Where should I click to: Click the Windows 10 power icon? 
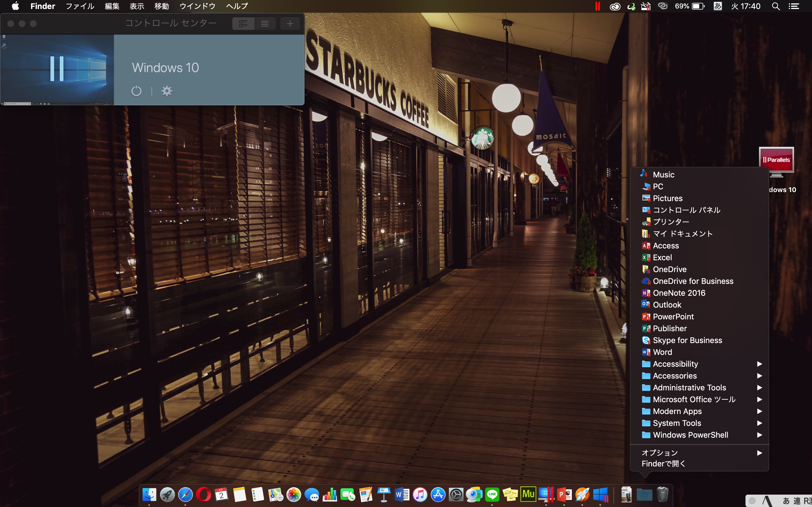tap(136, 91)
